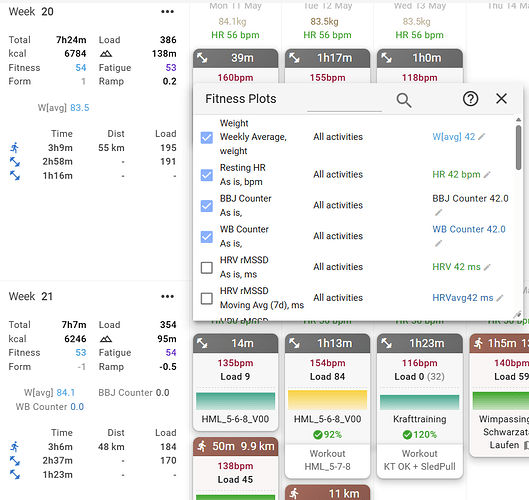Click workout icon on 39m activity card
This screenshot has width=529, height=500.
point(202,58)
